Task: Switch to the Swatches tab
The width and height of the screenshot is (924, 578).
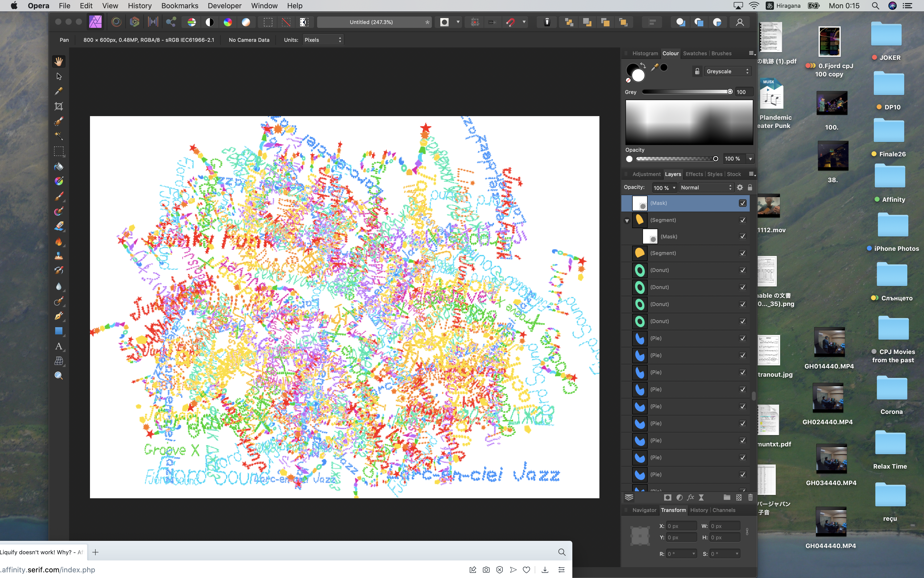Action: 695,53
